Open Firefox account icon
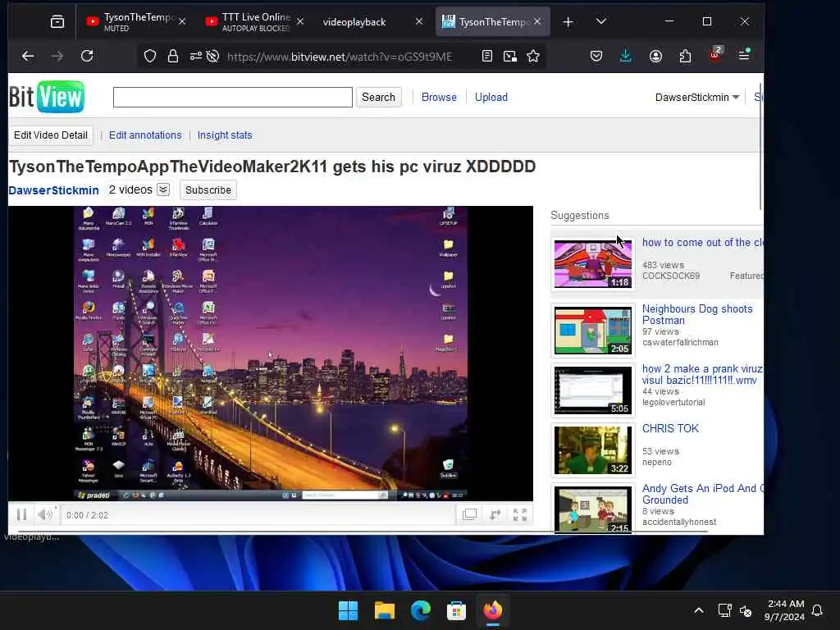The width and height of the screenshot is (840, 630). point(655,56)
